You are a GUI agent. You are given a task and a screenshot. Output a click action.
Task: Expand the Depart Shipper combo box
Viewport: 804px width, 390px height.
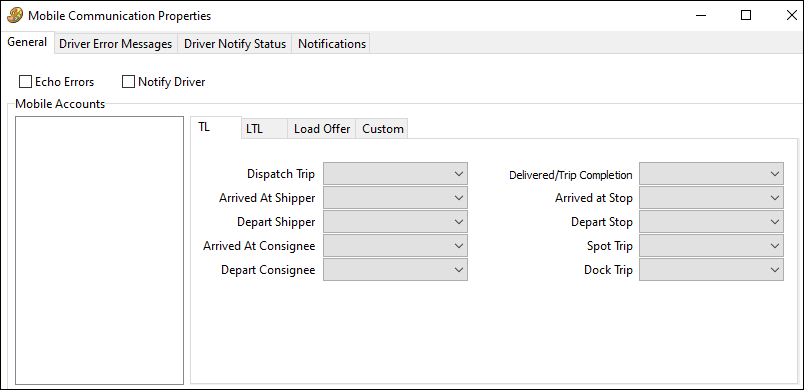click(395, 222)
